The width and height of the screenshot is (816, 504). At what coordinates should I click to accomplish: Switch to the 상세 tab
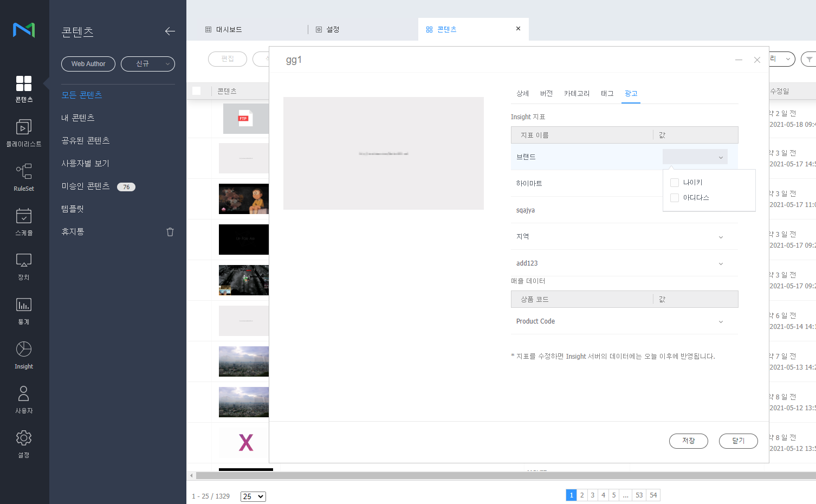coord(522,94)
